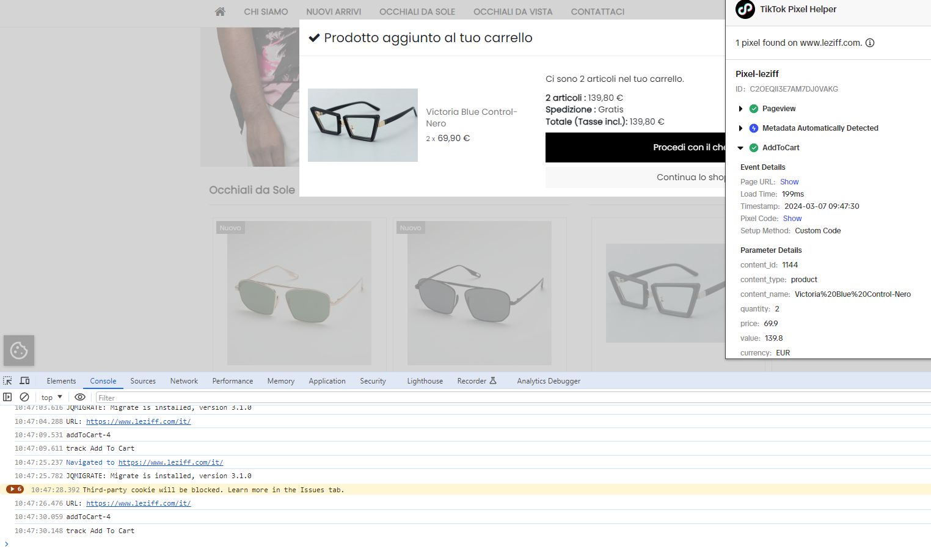Open the info icon beside pixel count

870,43
